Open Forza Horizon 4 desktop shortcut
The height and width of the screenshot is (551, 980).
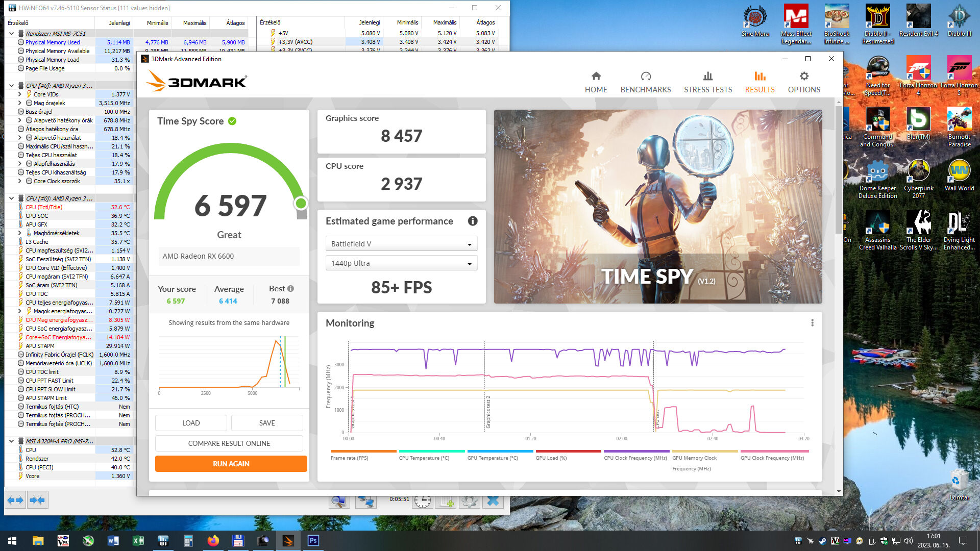[x=918, y=76]
